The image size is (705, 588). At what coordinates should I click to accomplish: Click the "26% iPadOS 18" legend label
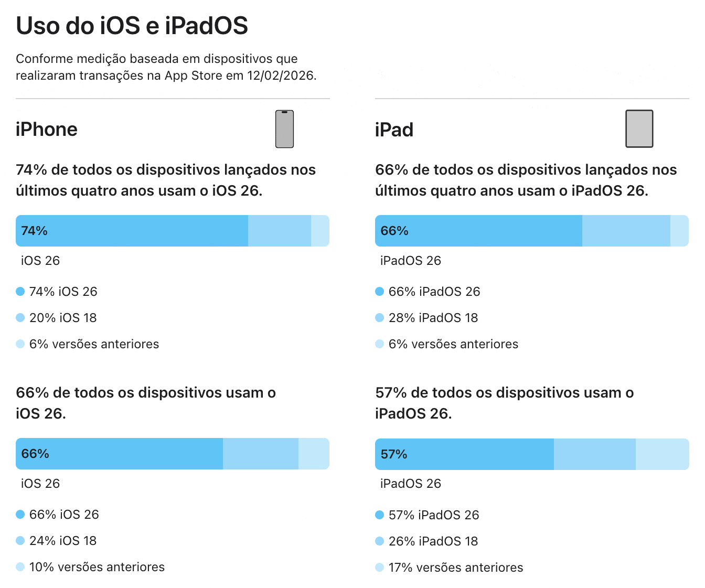pos(433,541)
